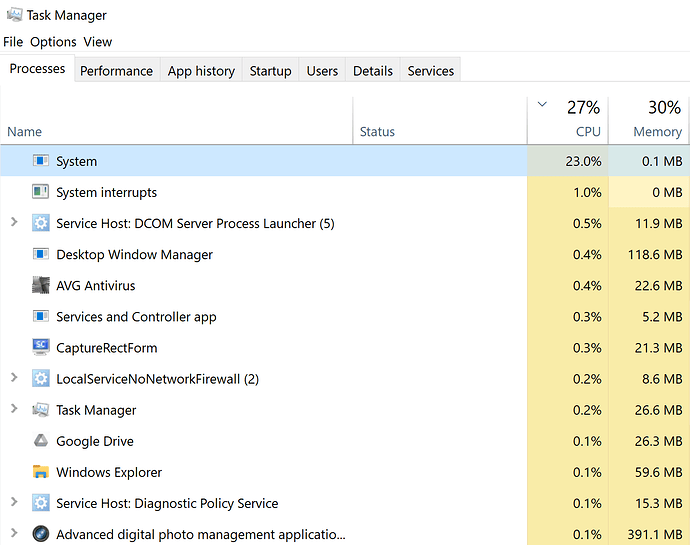Screen dimensions: 690x545
Task: Switch to the Performance tab
Action: [116, 71]
